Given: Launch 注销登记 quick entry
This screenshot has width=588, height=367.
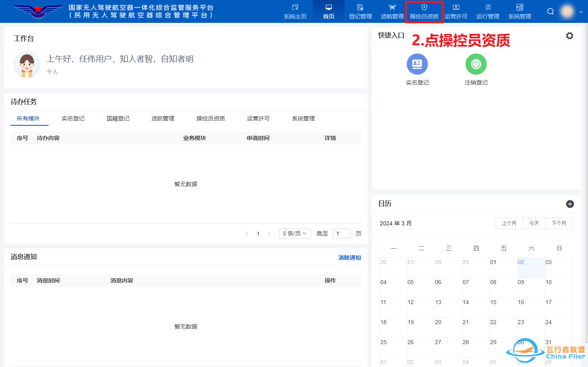Looking at the screenshot, I should (476, 69).
